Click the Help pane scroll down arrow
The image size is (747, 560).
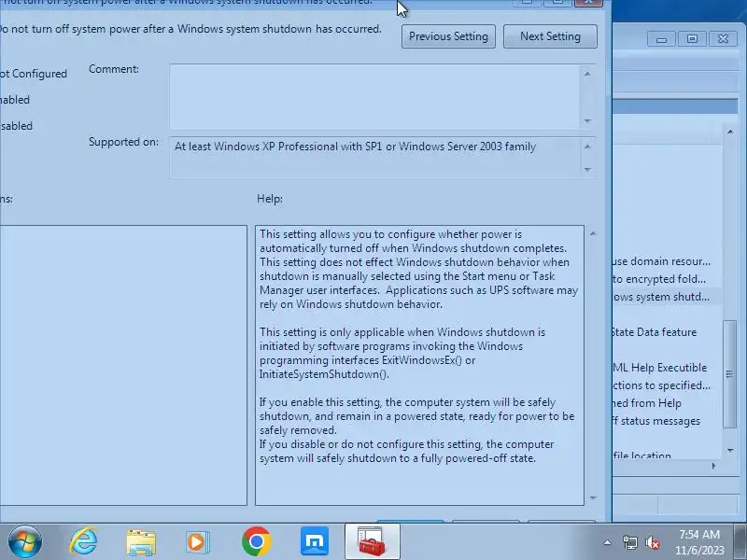click(593, 498)
